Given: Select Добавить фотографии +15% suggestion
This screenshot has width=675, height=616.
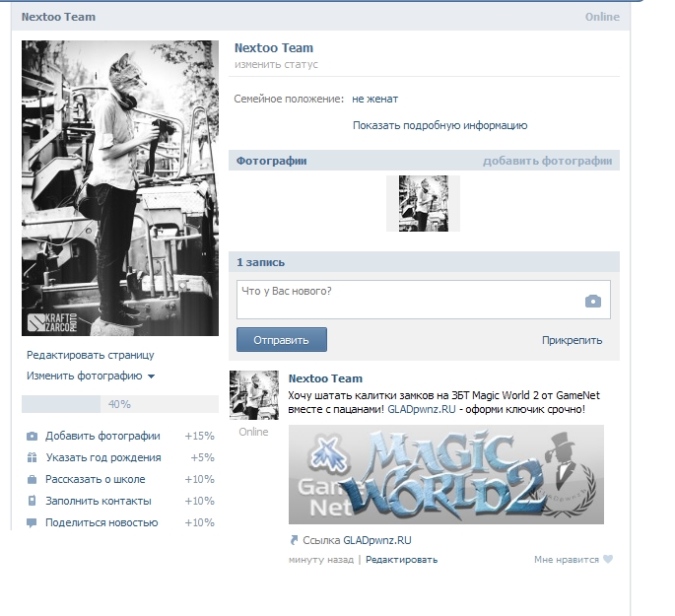Looking at the screenshot, I should 120,436.
